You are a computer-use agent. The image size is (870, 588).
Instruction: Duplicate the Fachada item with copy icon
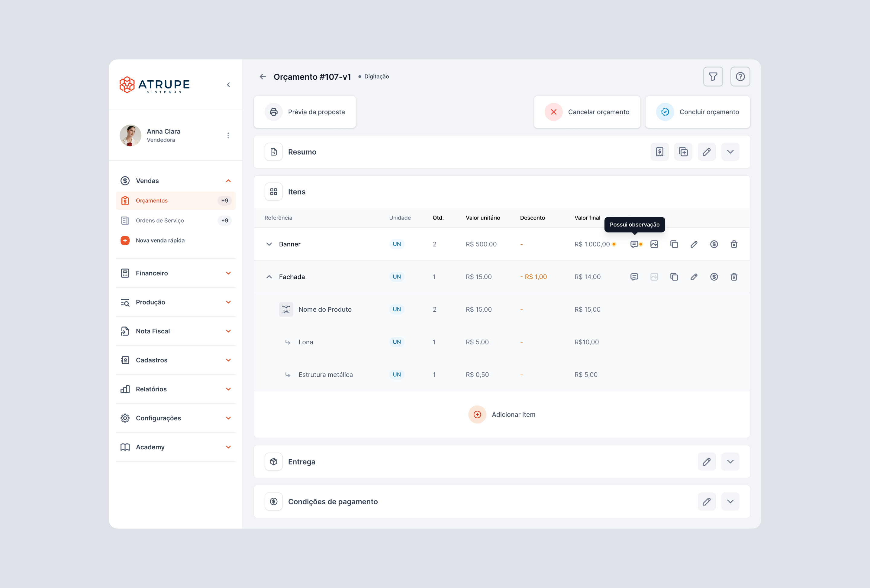pos(674,277)
